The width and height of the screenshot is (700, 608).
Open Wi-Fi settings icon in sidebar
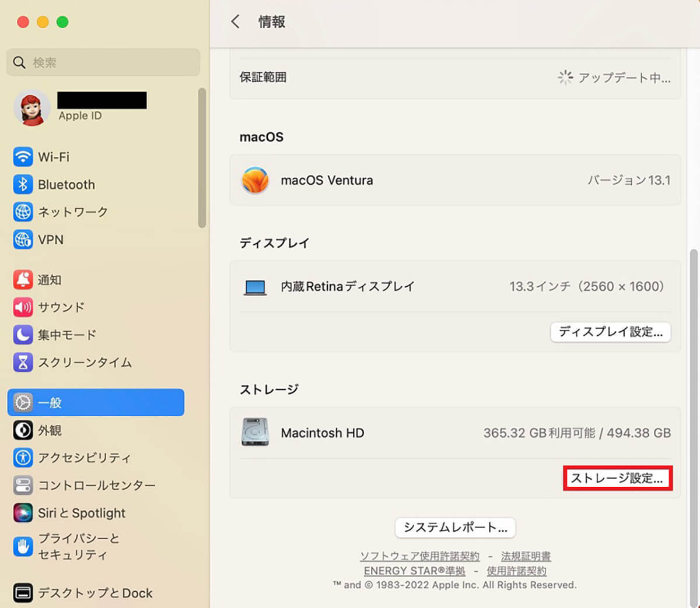coord(23,157)
